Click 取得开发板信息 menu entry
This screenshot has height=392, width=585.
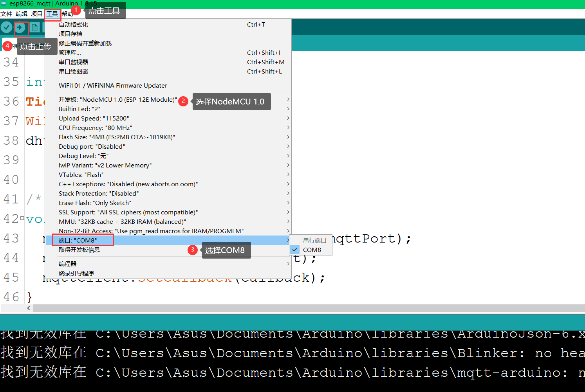168,250
